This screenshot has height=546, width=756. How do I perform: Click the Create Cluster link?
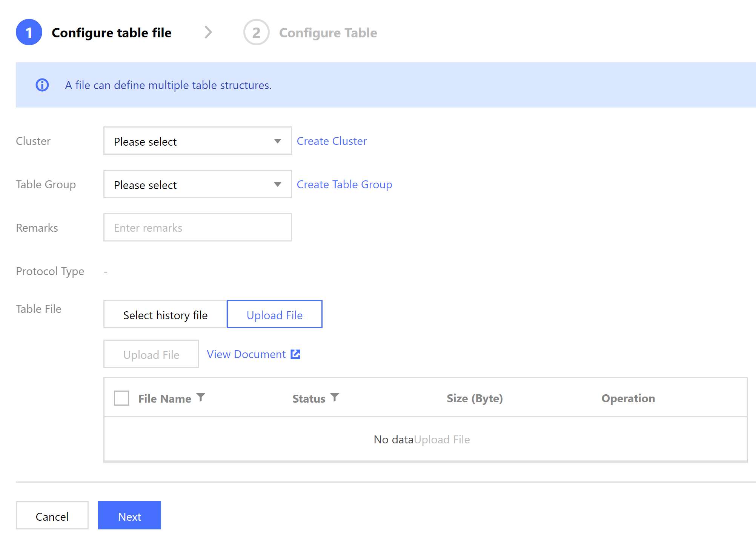332,141
